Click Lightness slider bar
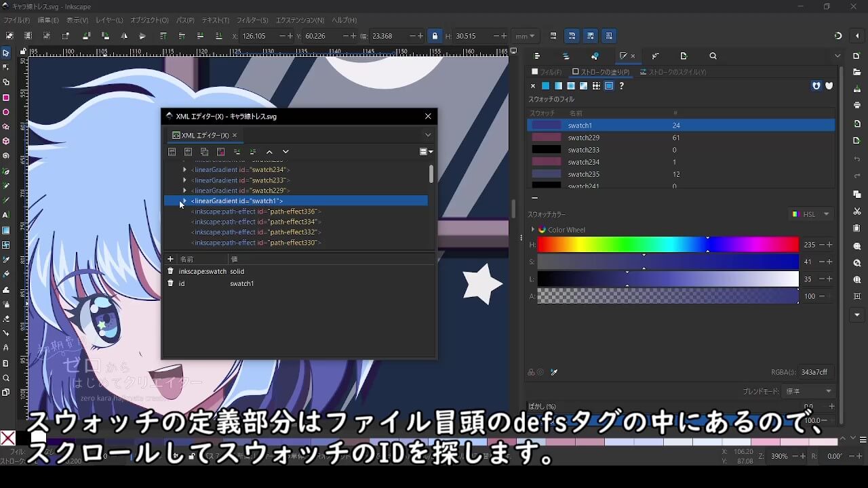 (668, 279)
